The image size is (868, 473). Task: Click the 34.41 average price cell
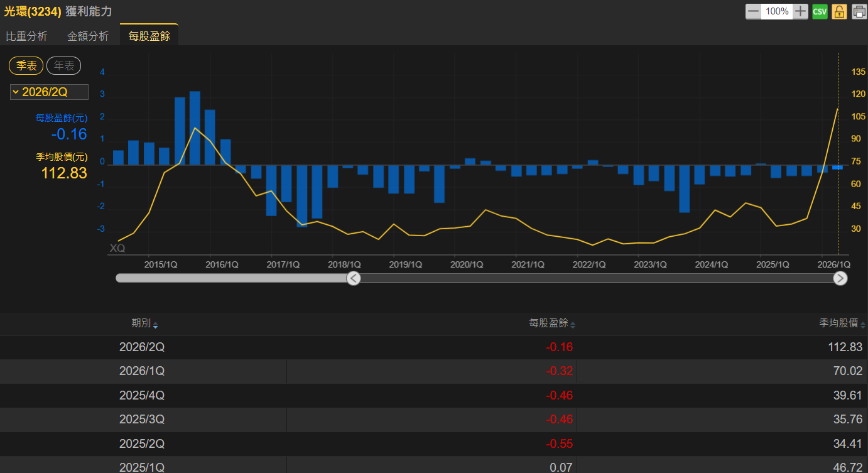click(848, 444)
